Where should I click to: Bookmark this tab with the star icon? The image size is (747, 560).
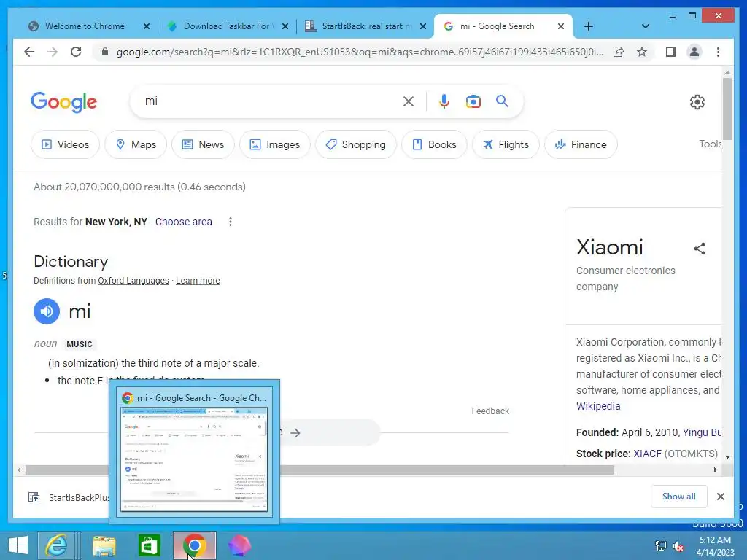642,52
